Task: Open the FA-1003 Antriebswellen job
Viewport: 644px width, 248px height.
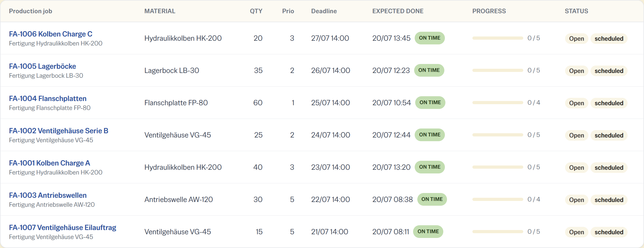Action: click(x=48, y=195)
